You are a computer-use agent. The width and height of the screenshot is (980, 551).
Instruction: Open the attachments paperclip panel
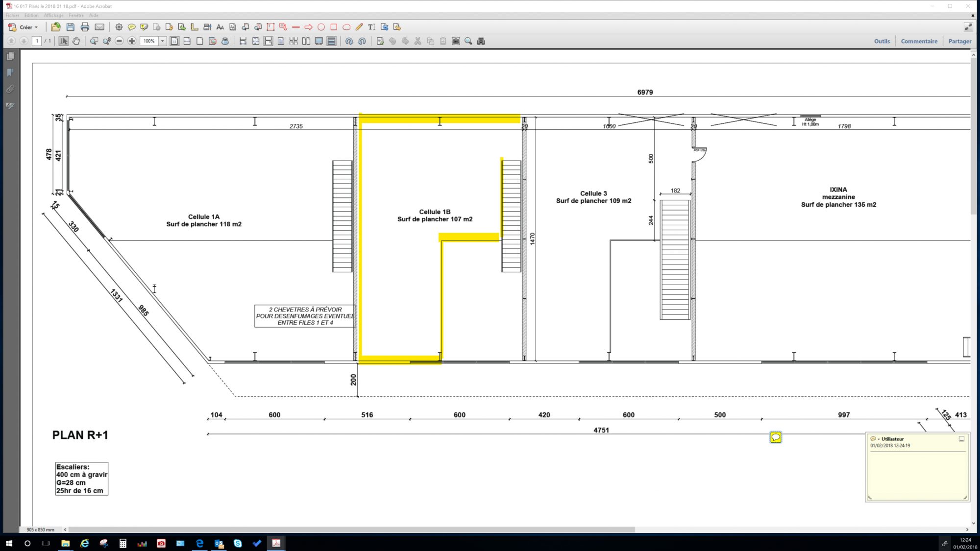[x=10, y=89]
